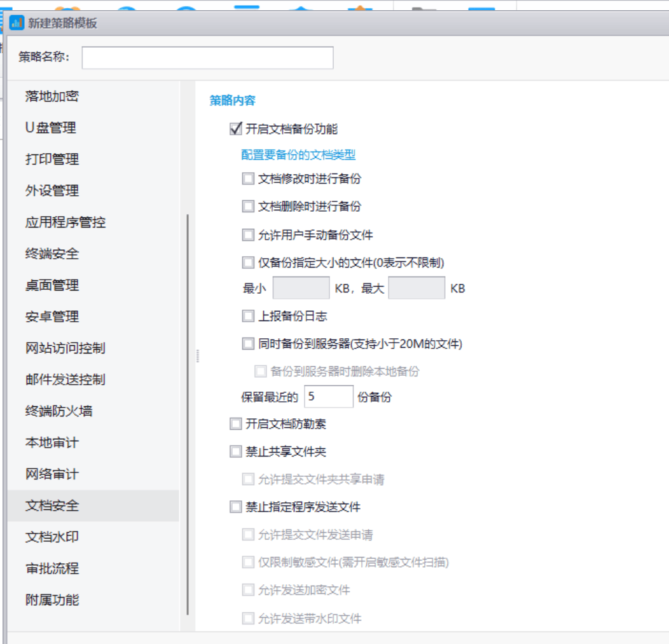
Task: Enable 仅备份指定大小的文件 option
Action: click(x=247, y=262)
